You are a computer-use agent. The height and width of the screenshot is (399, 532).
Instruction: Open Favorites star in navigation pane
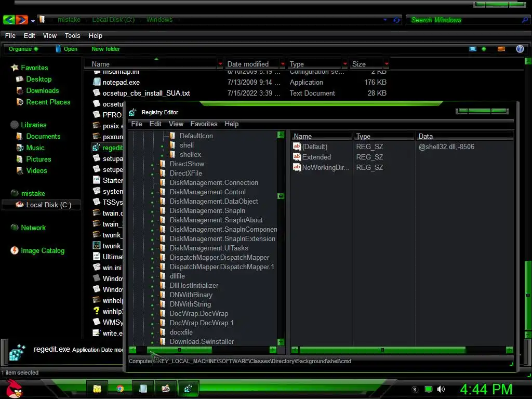(x=15, y=68)
